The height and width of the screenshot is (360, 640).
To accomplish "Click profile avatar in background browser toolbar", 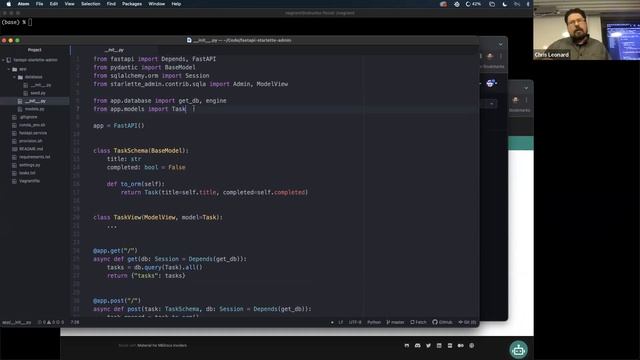I will pyautogui.click(x=490, y=56).
